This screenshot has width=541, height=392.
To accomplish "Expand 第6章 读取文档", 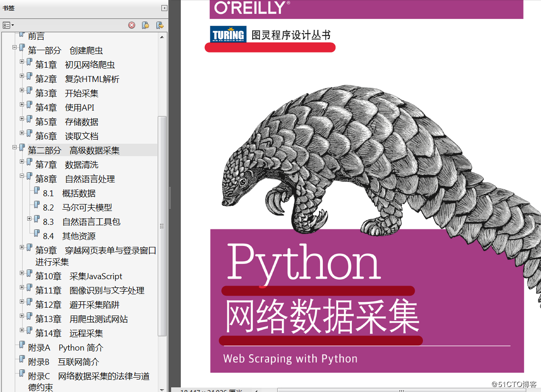I will (22, 133).
